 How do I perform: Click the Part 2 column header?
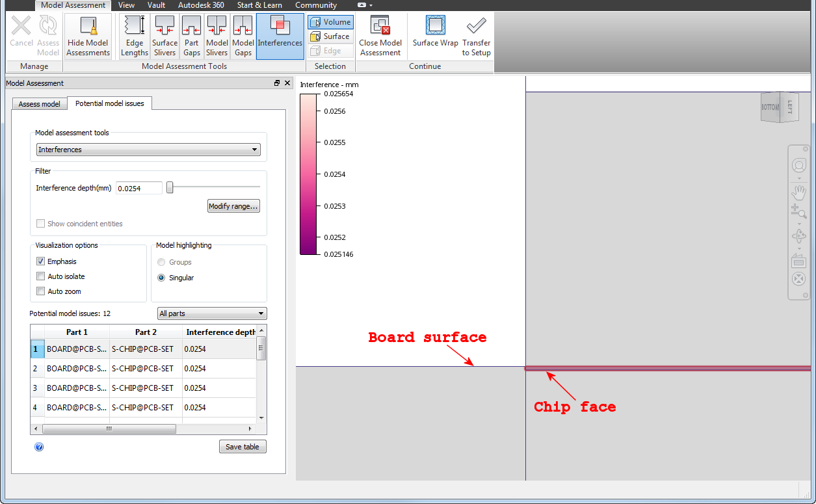(146, 332)
